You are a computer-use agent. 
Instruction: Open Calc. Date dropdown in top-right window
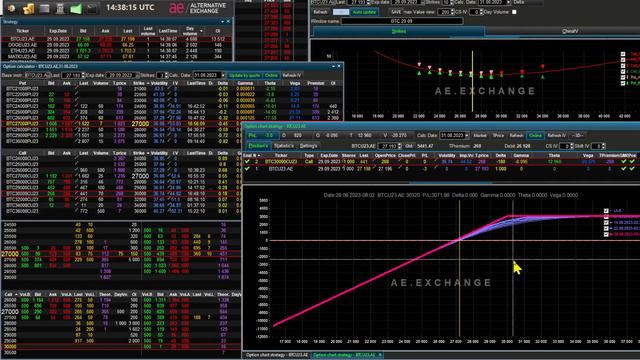tap(509, 2)
